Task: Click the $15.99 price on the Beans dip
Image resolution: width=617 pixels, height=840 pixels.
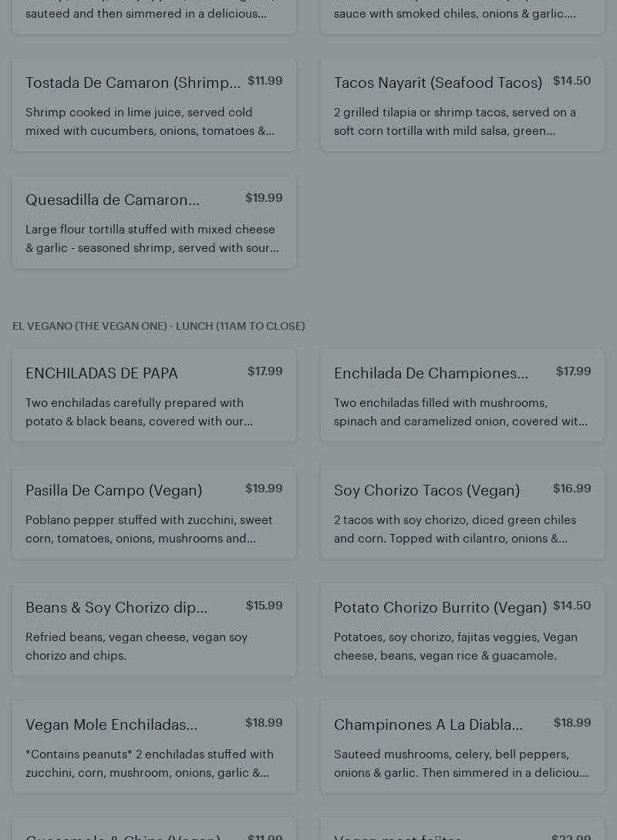Action: (264, 606)
